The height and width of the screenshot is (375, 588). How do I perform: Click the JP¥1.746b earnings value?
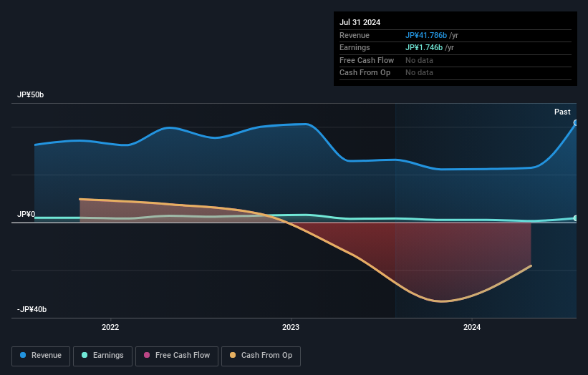click(424, 47)
